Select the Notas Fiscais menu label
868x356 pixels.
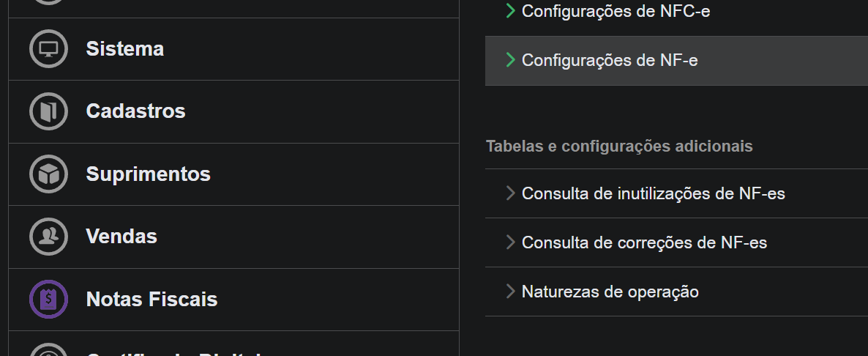tap(151, 300)
